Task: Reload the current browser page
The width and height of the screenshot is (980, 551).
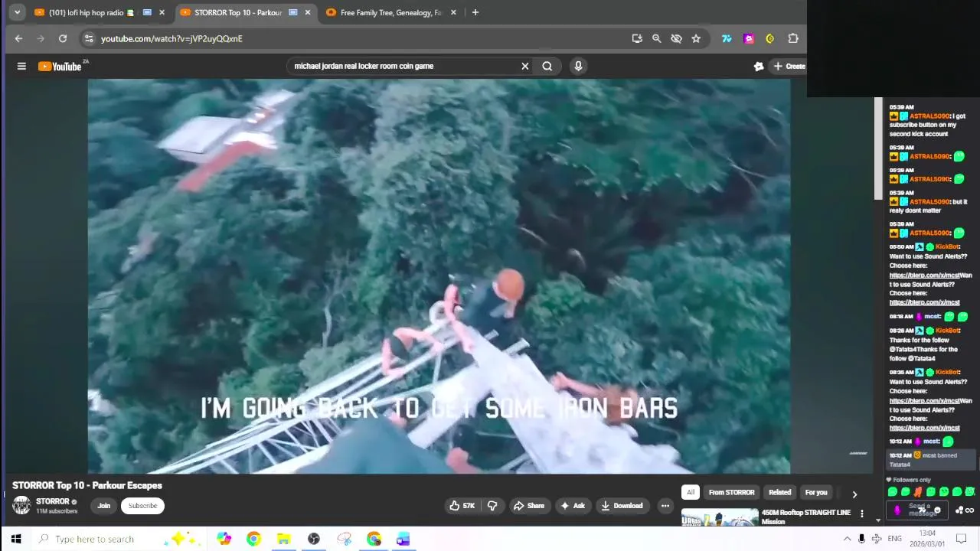Action: pyautogui.click(x=63, y=38)
